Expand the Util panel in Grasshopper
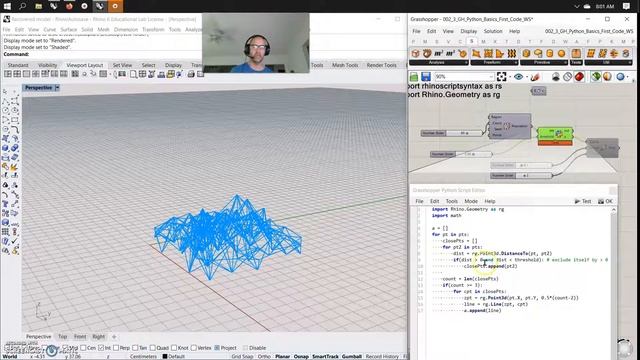 tap(630, 62)
